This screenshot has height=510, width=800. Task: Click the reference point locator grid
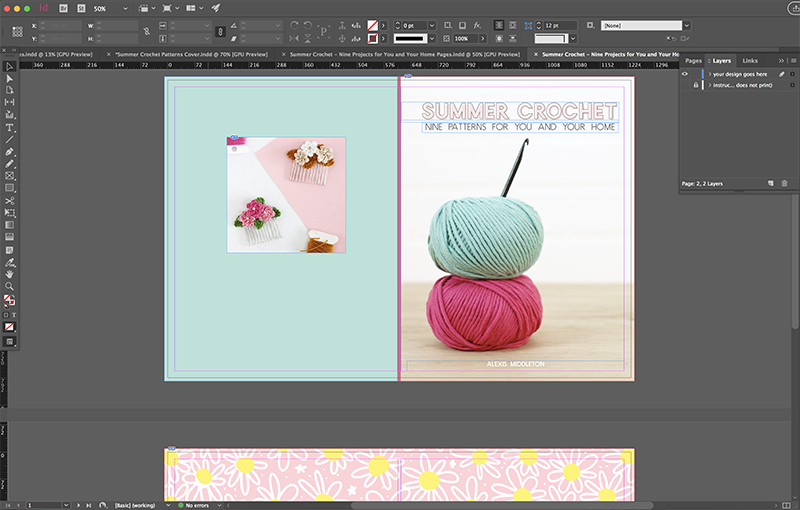point(17,32)
